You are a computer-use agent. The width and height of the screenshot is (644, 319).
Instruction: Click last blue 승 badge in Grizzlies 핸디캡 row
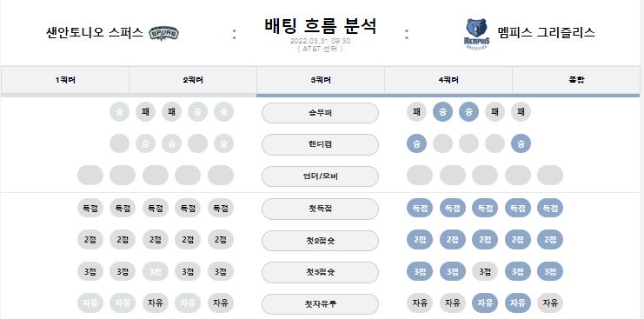coord(521,143)
